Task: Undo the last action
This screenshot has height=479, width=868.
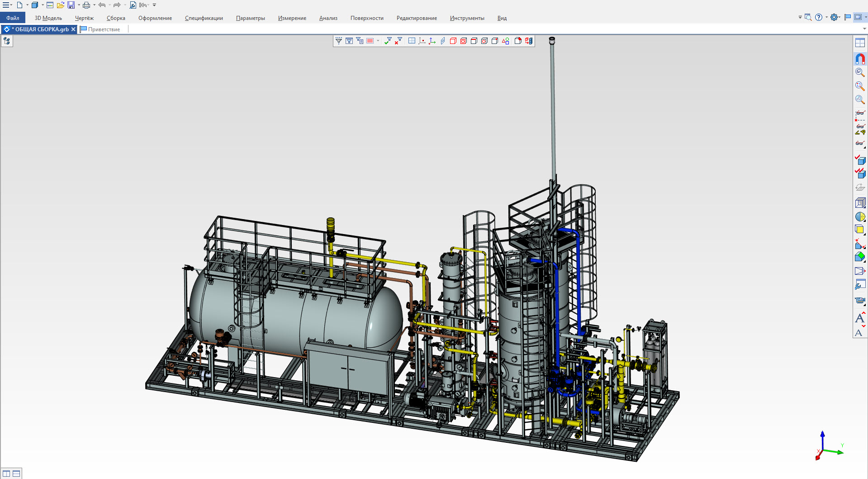Action: (102, 5)
